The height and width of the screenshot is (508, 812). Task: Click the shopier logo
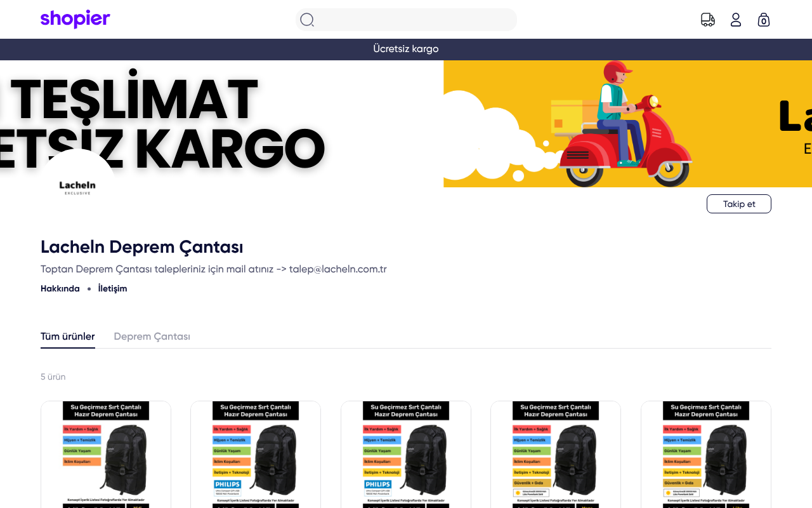click(75, 19)
